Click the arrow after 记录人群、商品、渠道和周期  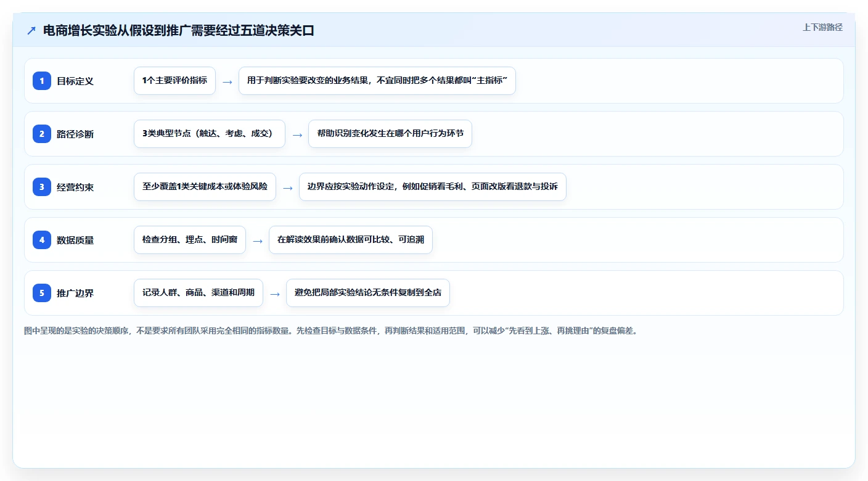pos(275,294)
